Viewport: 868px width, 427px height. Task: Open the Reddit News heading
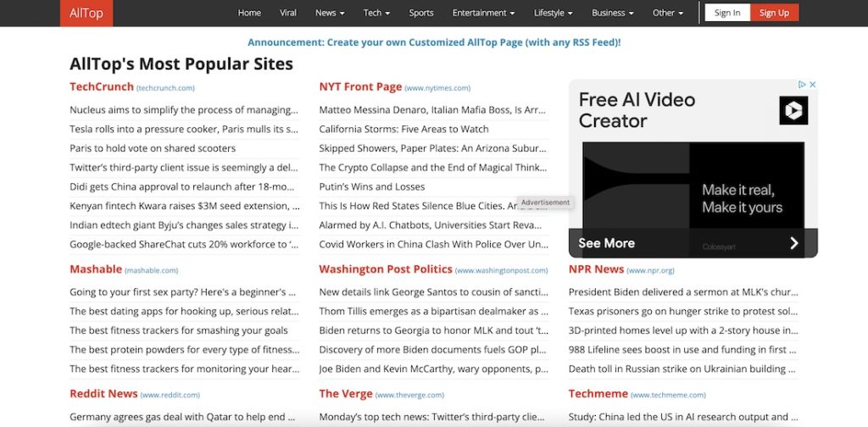tap(103, 394)
